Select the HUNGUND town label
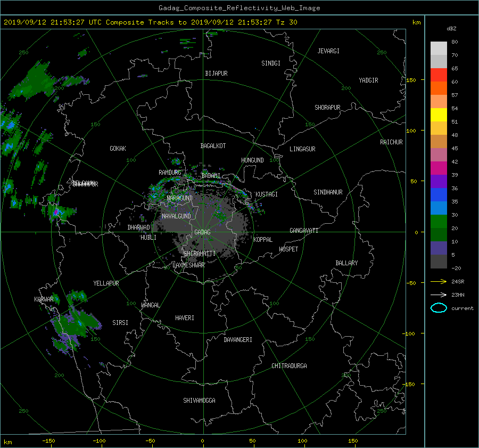 click(x=252, y=160)
